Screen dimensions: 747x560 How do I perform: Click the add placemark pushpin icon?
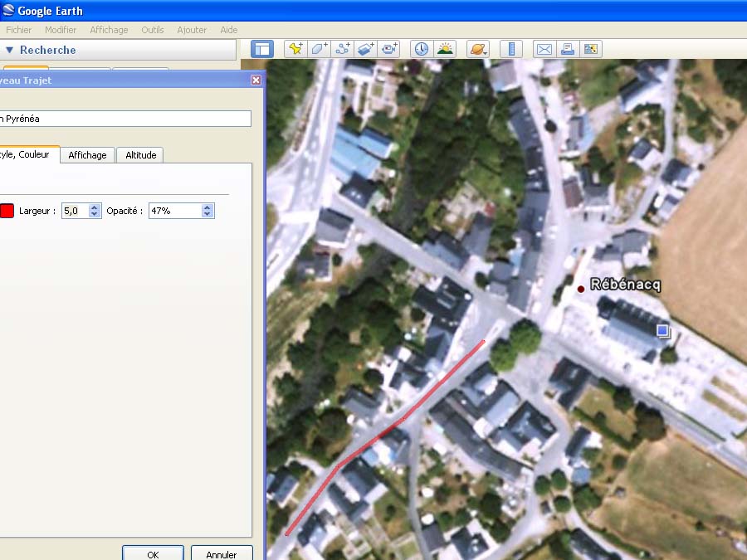point(295,49)
